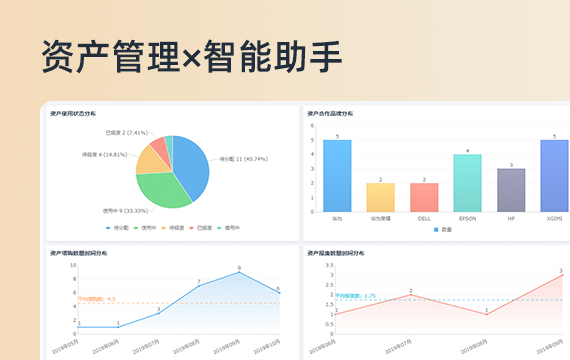Click the teal EPSON bar
The image size is (570, 360).
pyautogui.click(x=467, y=183)
